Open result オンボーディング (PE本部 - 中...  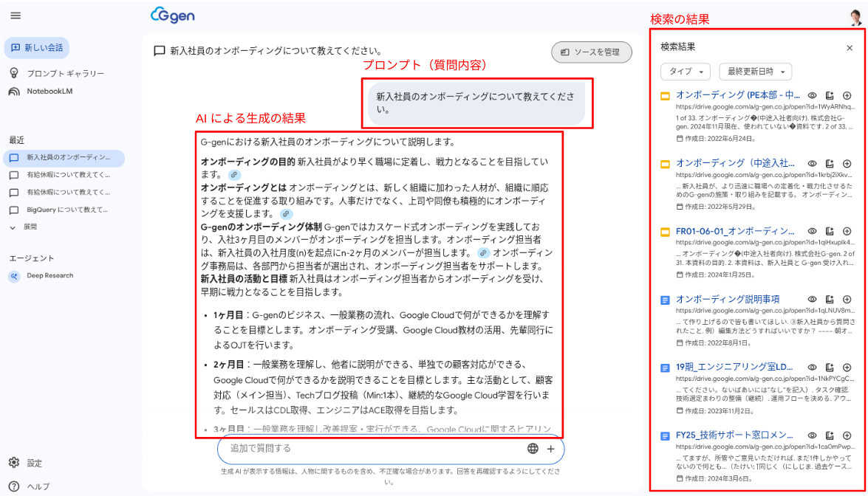pyautogui.click(x=738, y=95)
